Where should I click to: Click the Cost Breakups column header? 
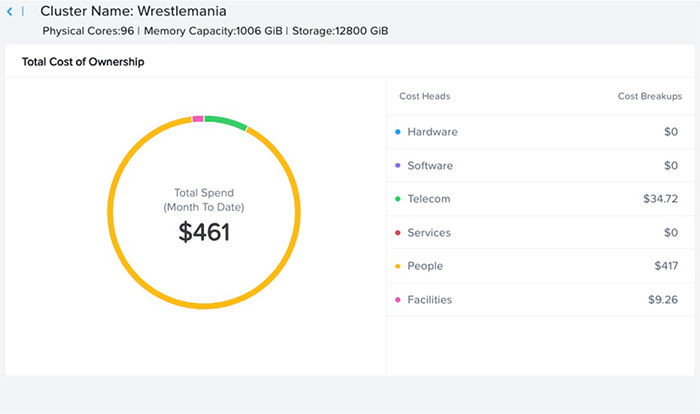[650, 96]
